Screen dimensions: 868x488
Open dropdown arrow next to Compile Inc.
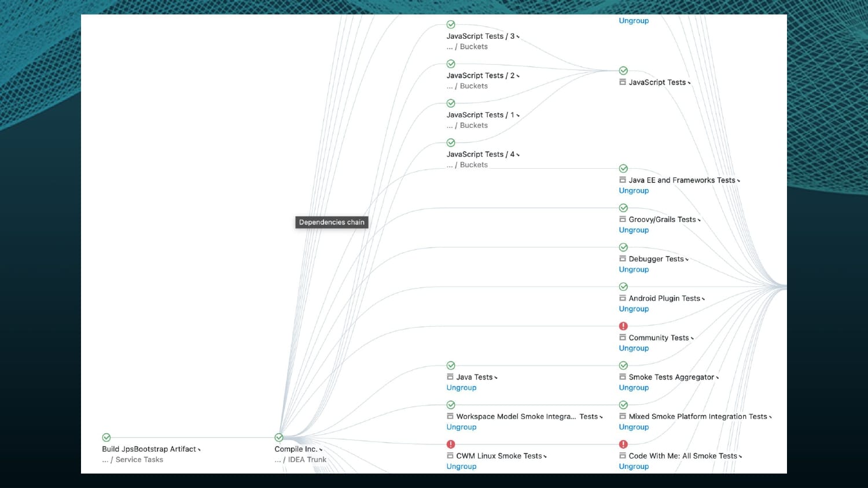coord(321,450)
